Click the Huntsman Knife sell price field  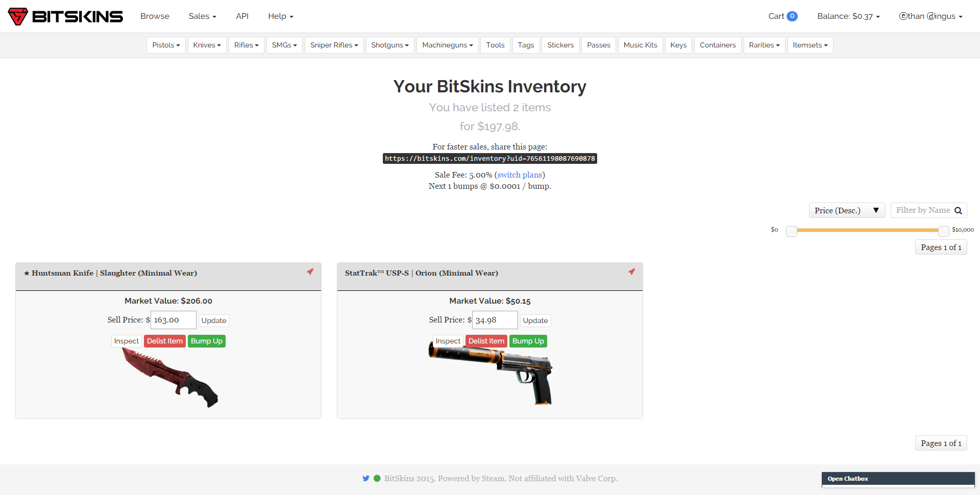(x=174, y=320)
